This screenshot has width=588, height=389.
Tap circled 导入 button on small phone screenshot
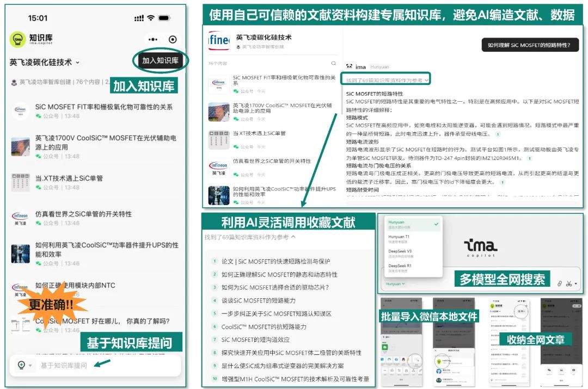point(521,311)
